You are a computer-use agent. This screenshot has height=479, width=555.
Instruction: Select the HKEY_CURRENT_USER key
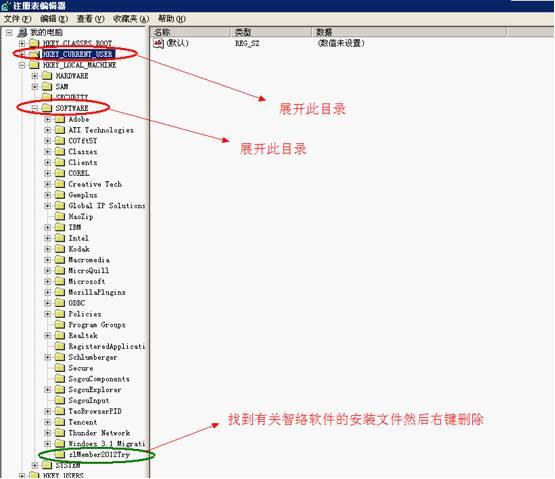pyautogui.click(x=78, y=54)
